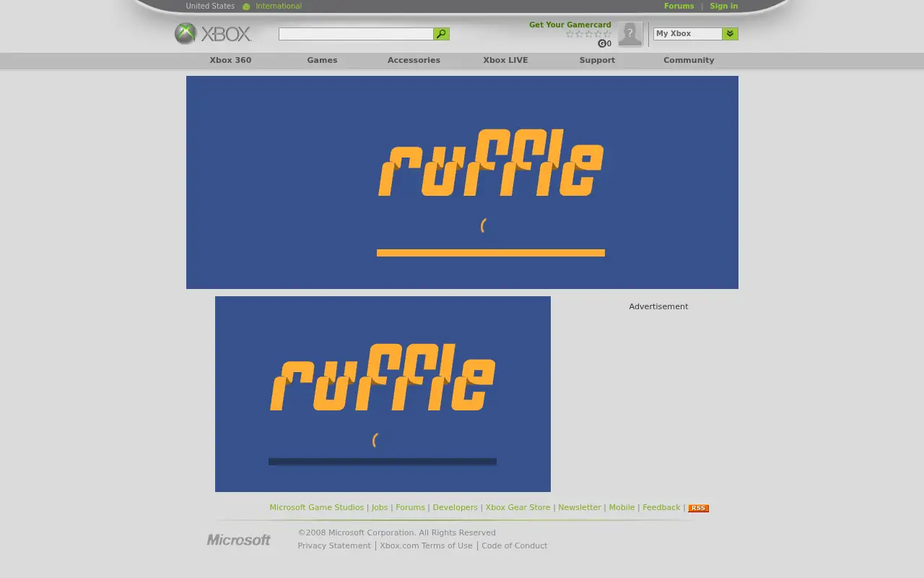This screenshot has width=924, height=578.
Task: Open the Games menu
Action: 322,61
